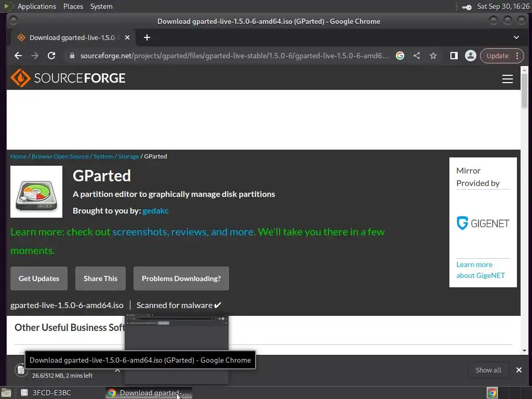Open the Storage breadcrumb link
This screenshot has width=532, height=399.
coord(128,156)
